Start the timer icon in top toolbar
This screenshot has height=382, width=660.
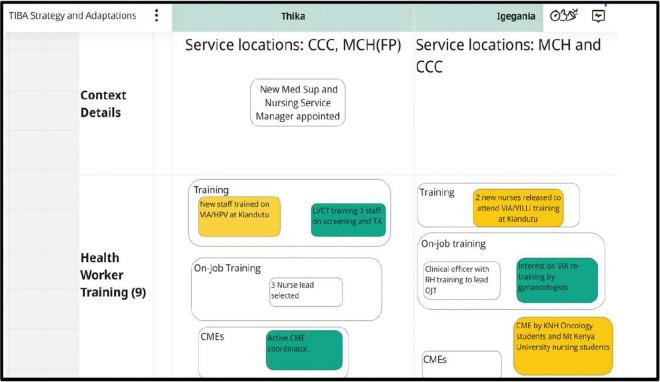tap(555, 16)
